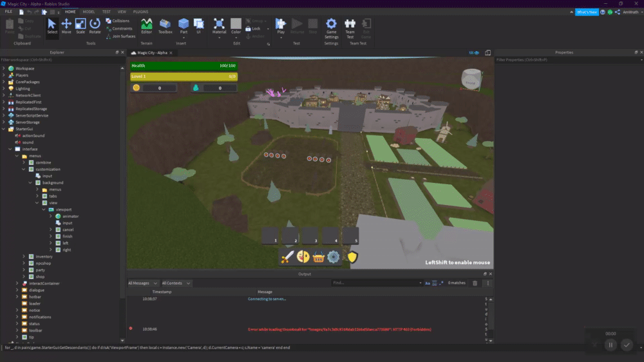This screenshot has height=362, width=644.
Task: Toggle the viewport split view button
Action: [488, 53]
